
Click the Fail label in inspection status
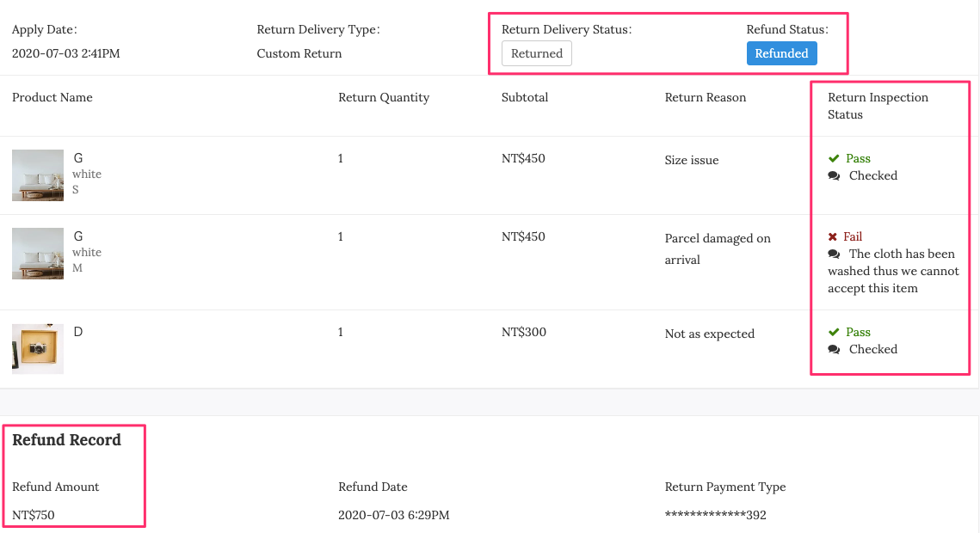(x=853, y=236)
